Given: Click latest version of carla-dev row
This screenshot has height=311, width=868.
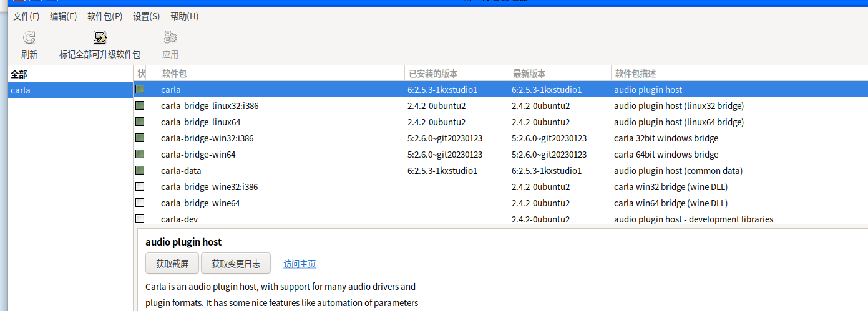Looking at the screenshot, I should pos(541,219).
